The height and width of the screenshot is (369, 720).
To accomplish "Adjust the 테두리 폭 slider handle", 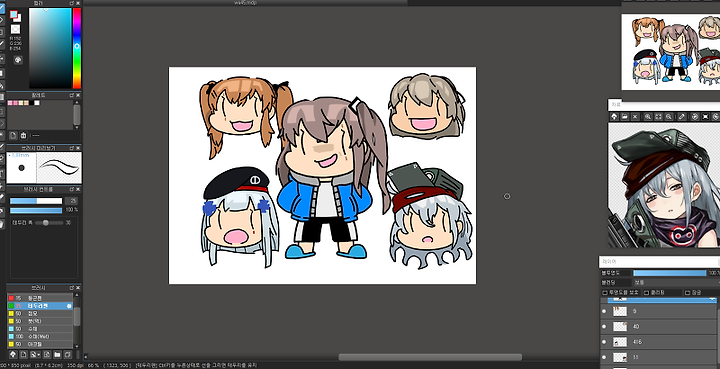I will [45, 223].
